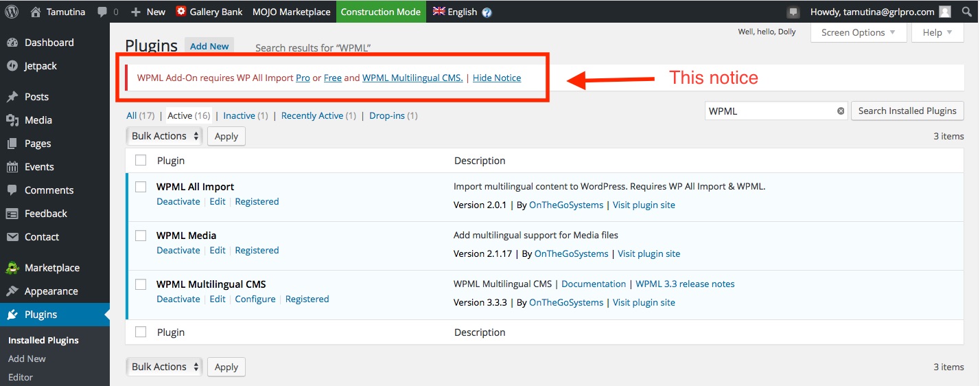This screenshot has width=980, height=386.
Task: Open Installed Plugins submenu item
Action: pyautogui.click(x=43, y=340)
